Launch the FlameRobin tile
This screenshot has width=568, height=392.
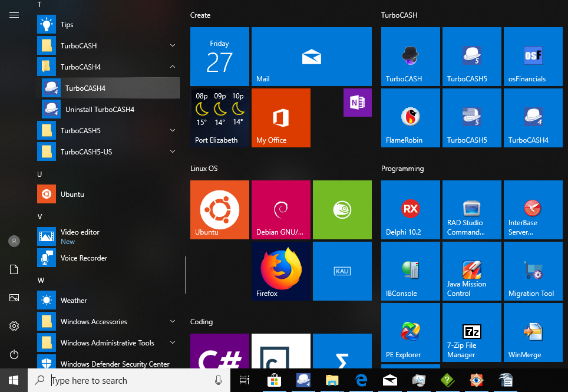[x=411, y=118]
